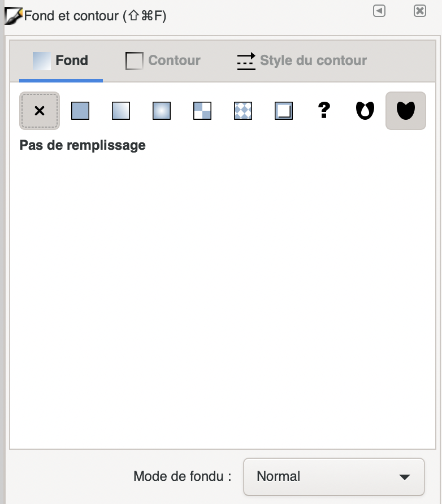The height and width of the screenshot is (504, 442).
Task: Iconify the Fond et contour panel
Action: click(x=379, y=11)
